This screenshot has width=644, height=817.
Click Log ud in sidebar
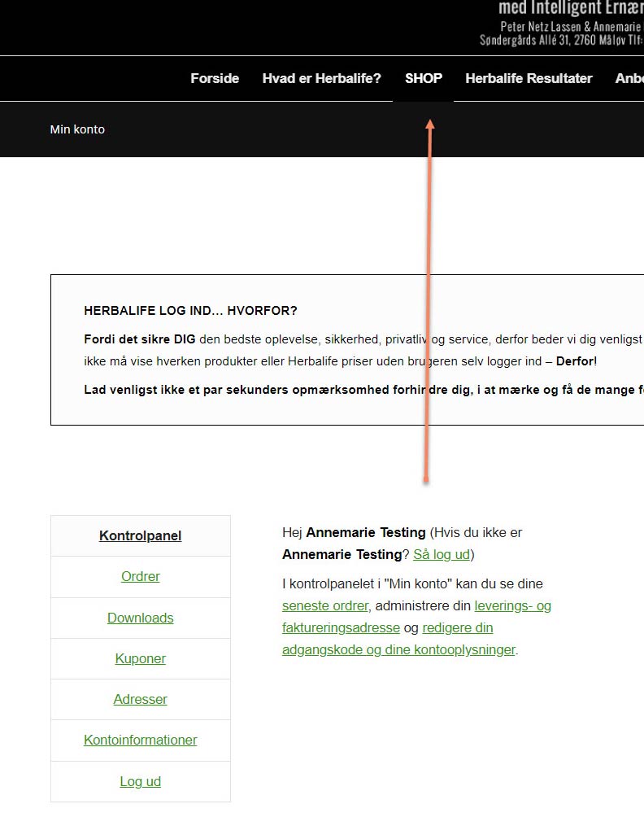point(140,781)
